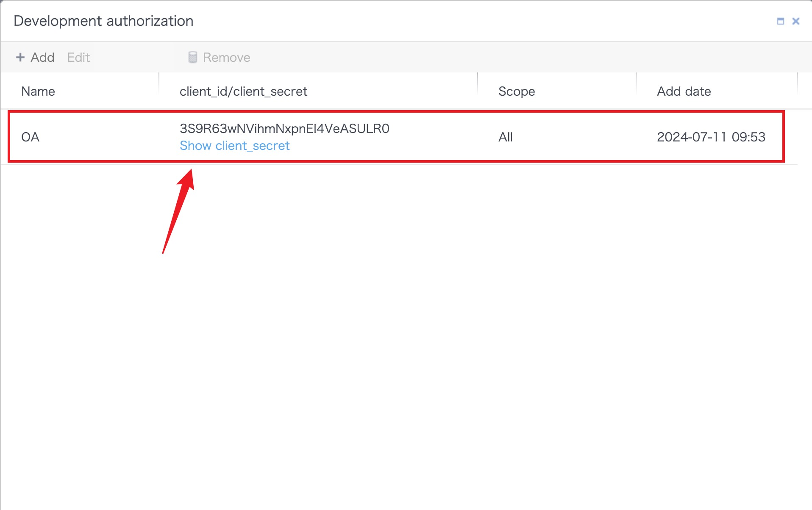Click the Edit toolbar button

78,57
